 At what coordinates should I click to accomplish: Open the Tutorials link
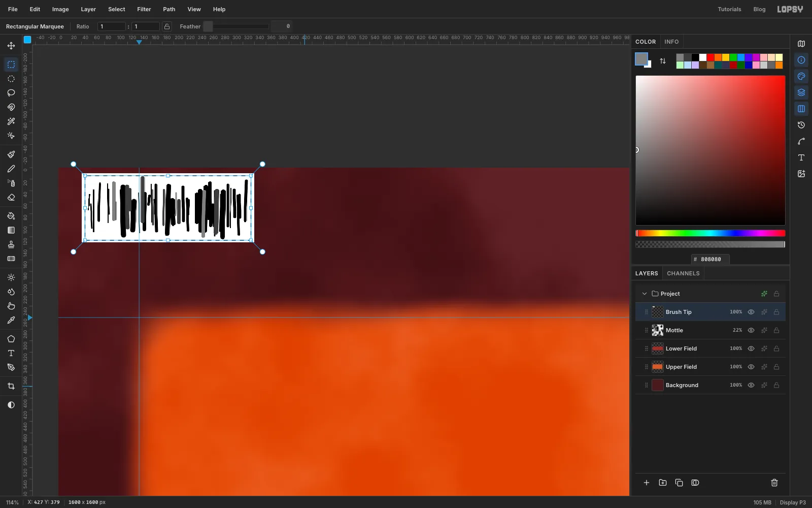pos(729,9)
